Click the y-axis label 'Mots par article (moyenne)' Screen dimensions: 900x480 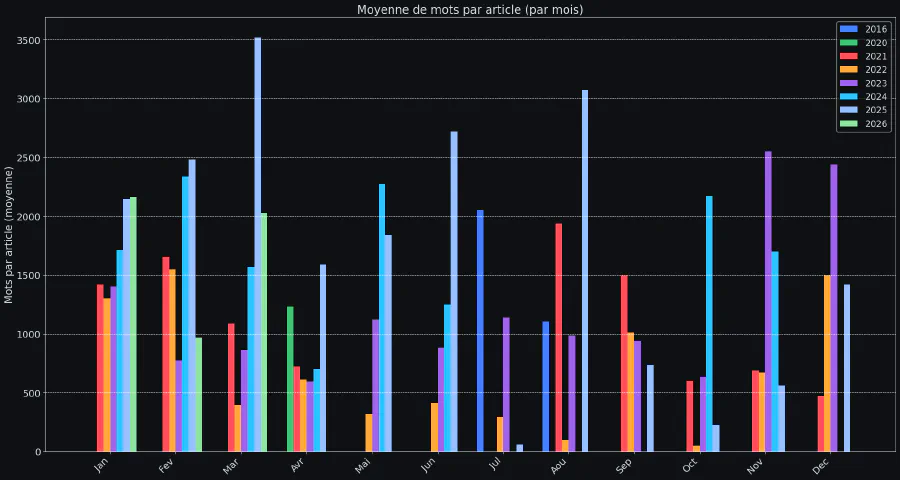click(x=10, y=235)
